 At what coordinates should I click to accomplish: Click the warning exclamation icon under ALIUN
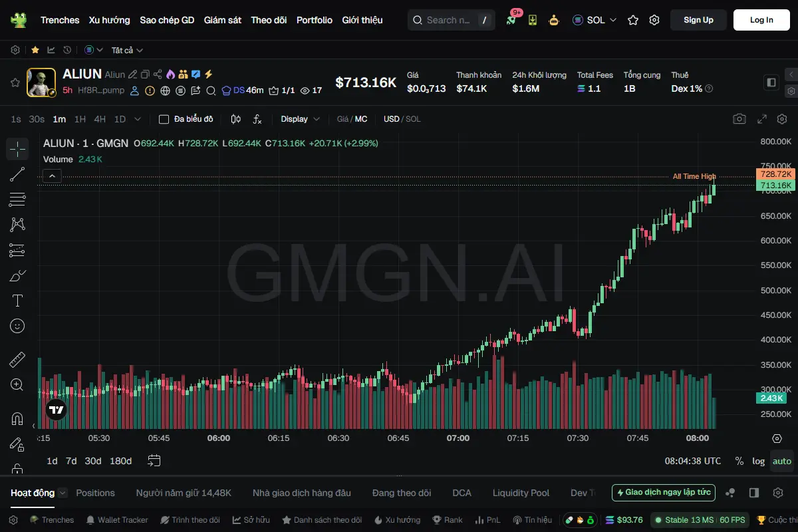click(x=150, y=90)
